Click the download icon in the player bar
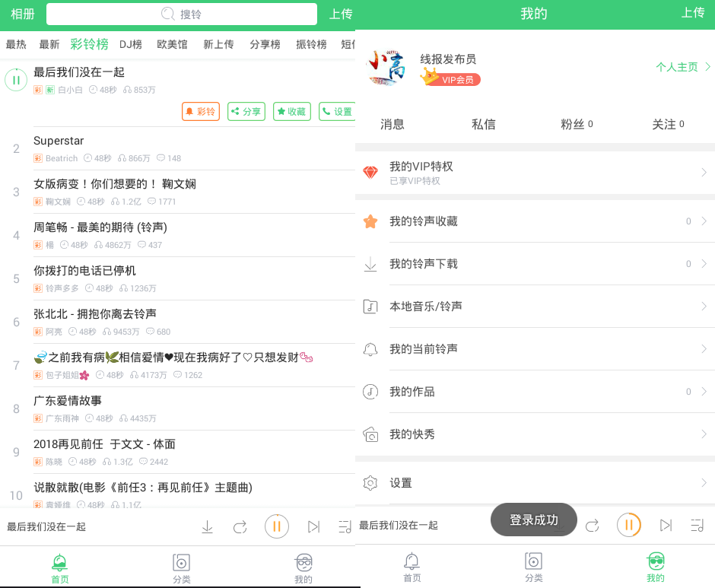Screen dimensions: 715x588 [x=207, y=526]
